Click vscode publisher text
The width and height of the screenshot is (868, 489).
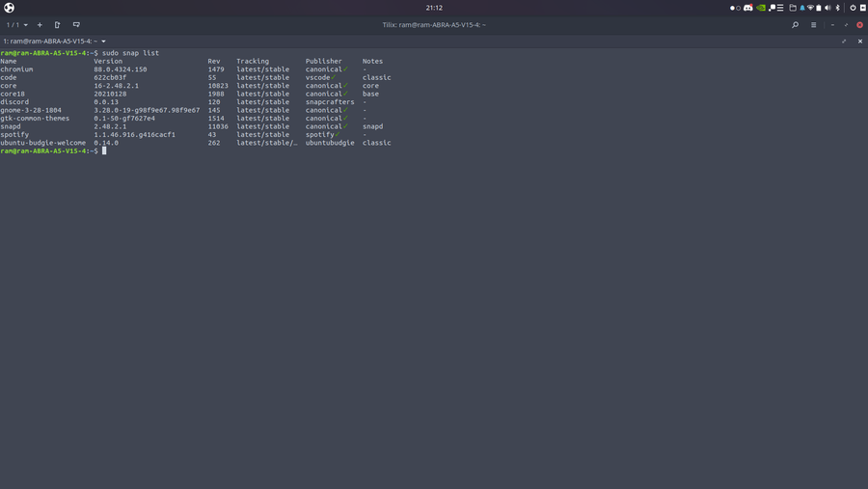click(x=317, y=77)
